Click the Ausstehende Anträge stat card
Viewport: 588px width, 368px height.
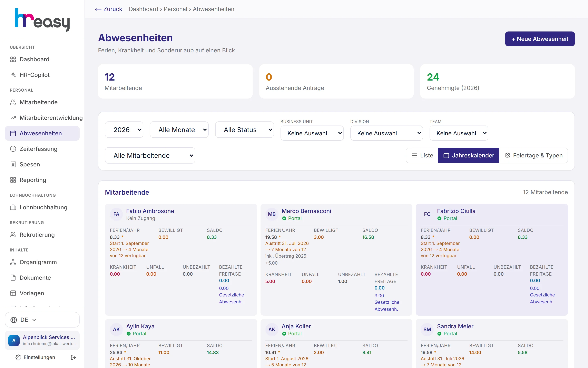point(336,82)
